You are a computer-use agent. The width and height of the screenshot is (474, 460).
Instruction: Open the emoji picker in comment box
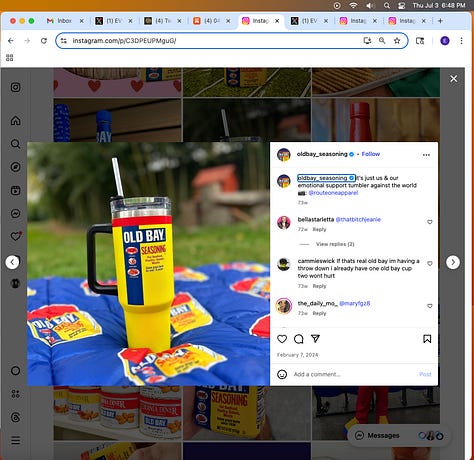pos(282,374)
